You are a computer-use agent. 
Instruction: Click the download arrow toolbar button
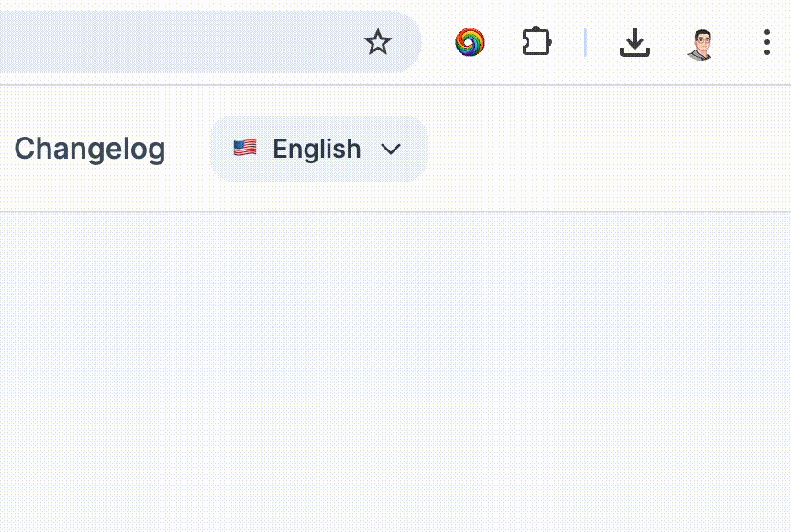coord(634,42)
